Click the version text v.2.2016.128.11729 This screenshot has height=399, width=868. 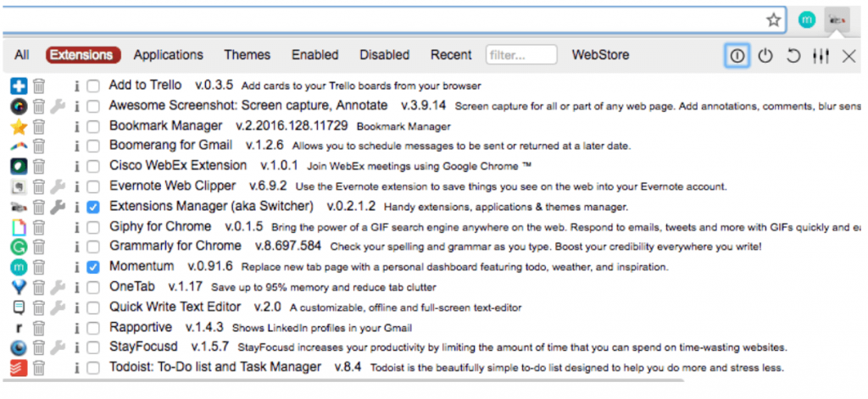coord(292,126)
